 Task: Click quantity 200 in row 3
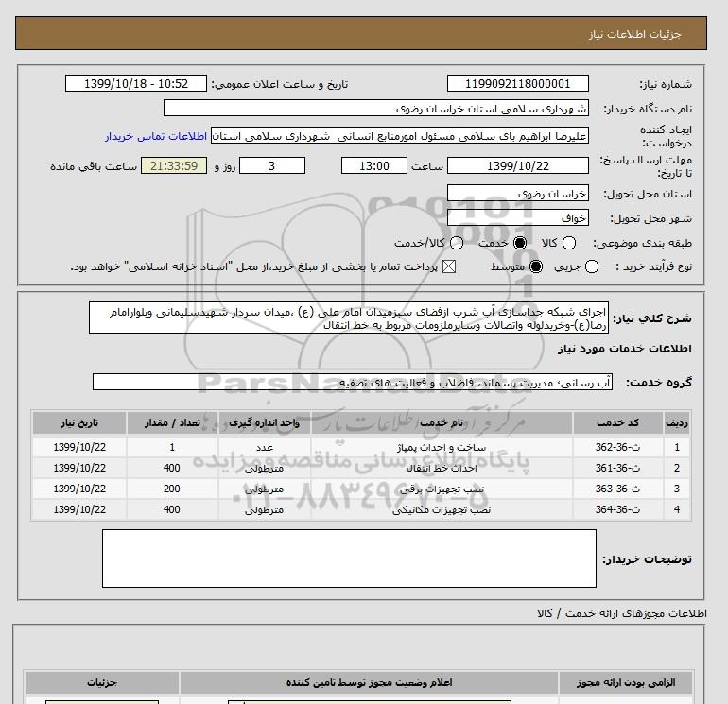(x=172, y=489)
